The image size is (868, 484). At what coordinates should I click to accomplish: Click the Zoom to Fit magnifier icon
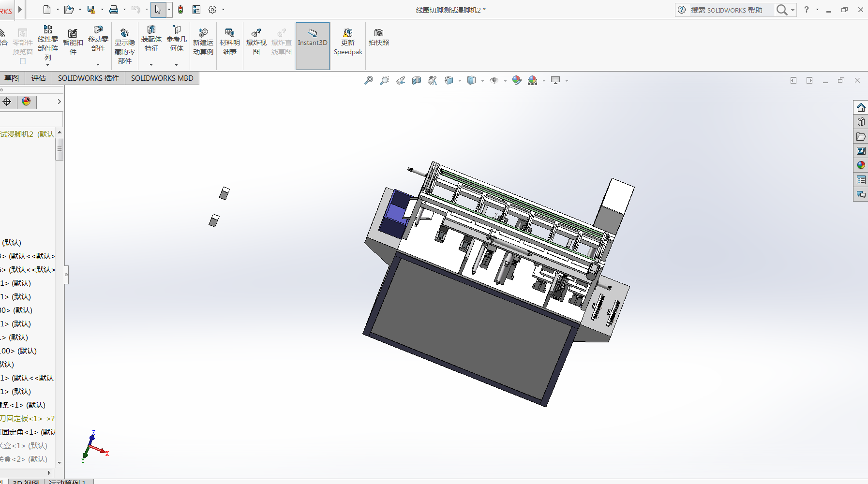pos(369,81)
